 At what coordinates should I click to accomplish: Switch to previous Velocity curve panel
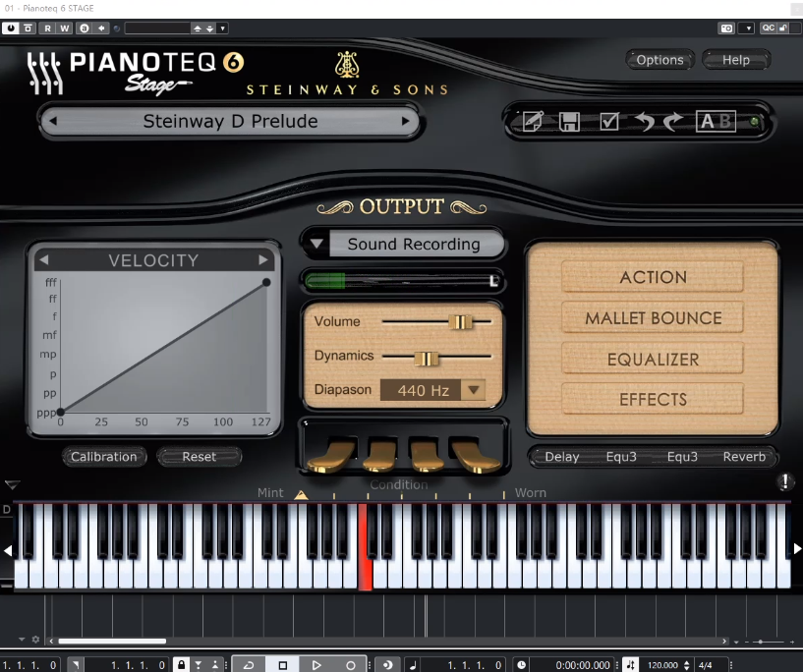(x=44, y=260)
